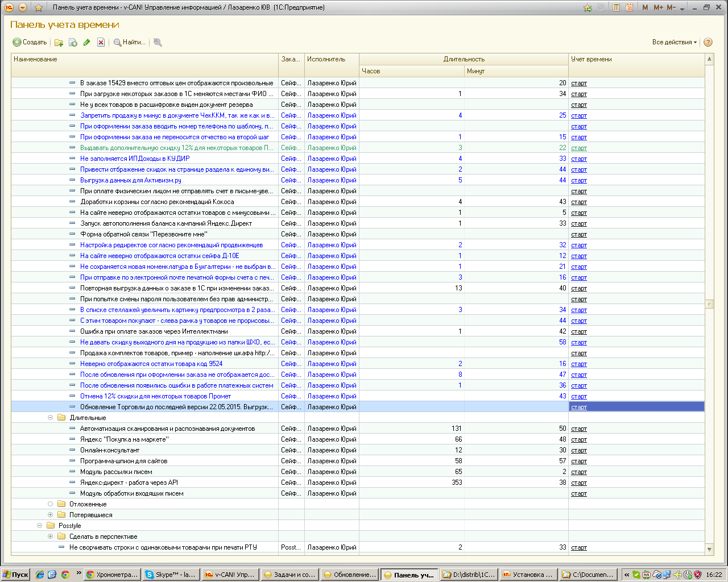Click the M- memory subtract button
This screenshot has height=582, width=728.
[671, 7]
